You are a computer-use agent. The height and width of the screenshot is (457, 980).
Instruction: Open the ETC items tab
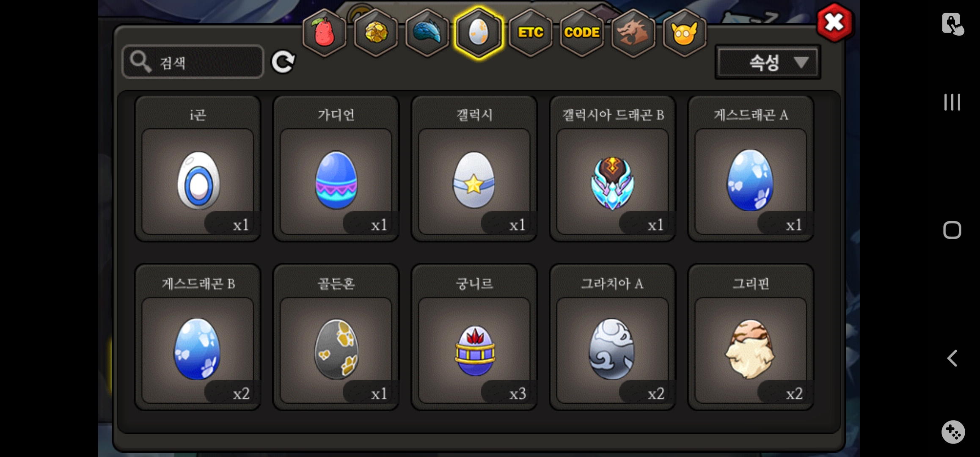[x=531, y=33]
